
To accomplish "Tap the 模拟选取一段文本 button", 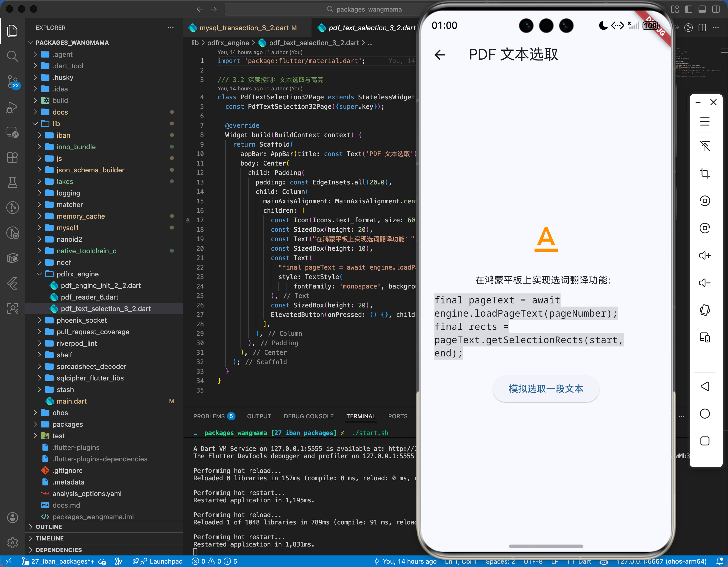I will pos(546,389).
